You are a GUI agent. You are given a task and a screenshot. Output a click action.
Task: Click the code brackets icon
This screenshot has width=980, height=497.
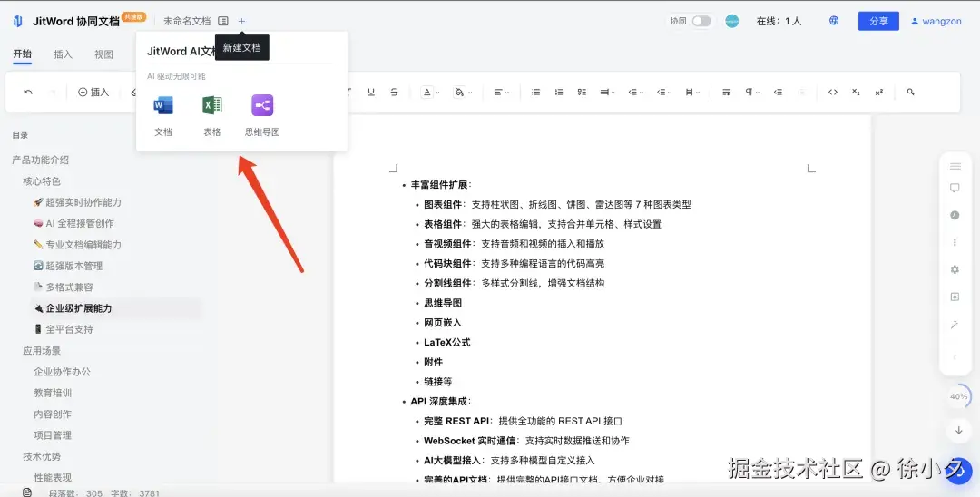pos(833,92)
